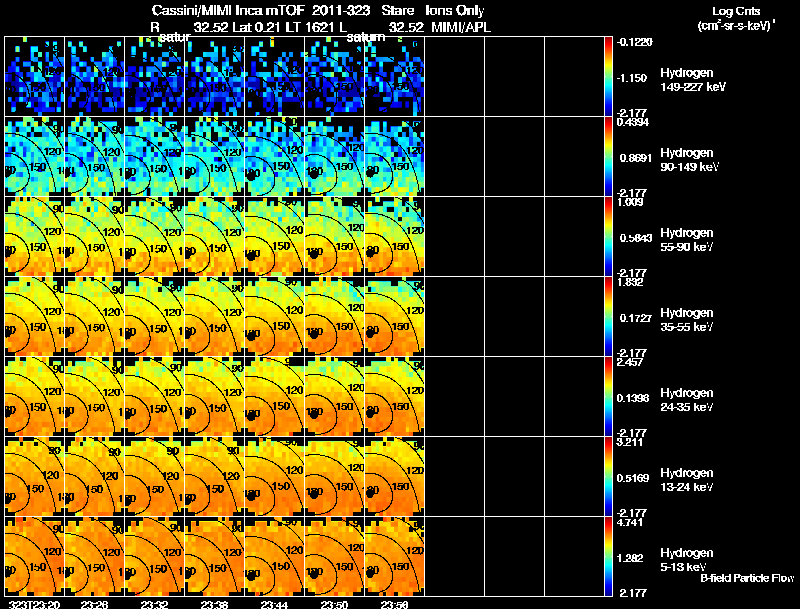The width and height of the screenshot is (800, 609).
Task: Click the "-0.1220" color scale maximum
Action: (634, 42)
